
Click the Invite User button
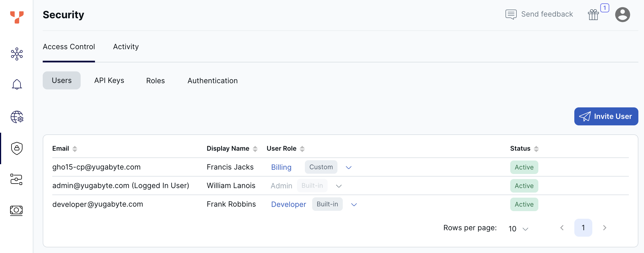[606, 116]
